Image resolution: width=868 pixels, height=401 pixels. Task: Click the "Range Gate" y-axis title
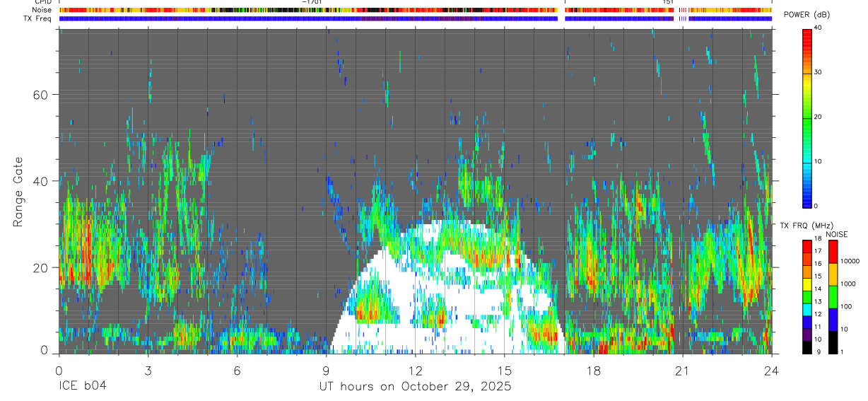click(20, 192)
